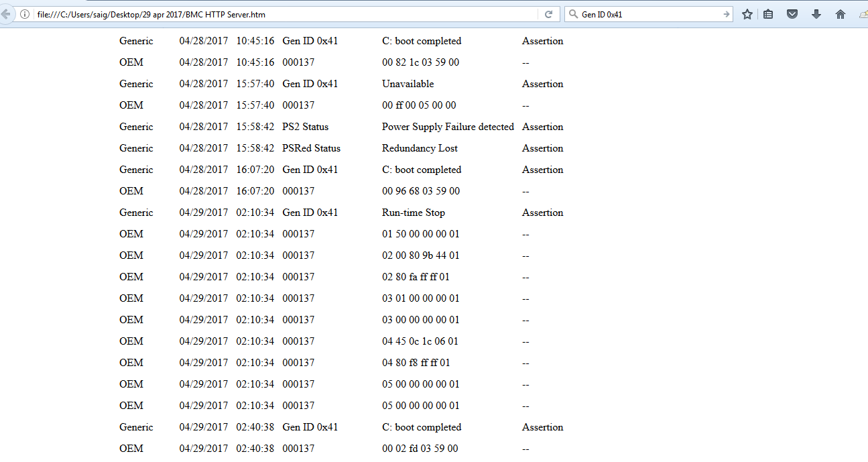View site information via the info icon
This screenshot has width=868, height=462.
point(24,13)
